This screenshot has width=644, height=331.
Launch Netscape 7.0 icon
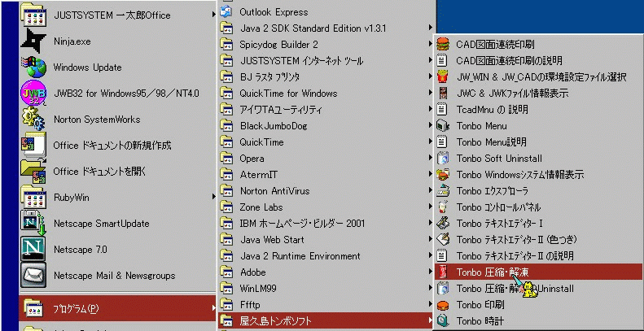pos(33,250)
